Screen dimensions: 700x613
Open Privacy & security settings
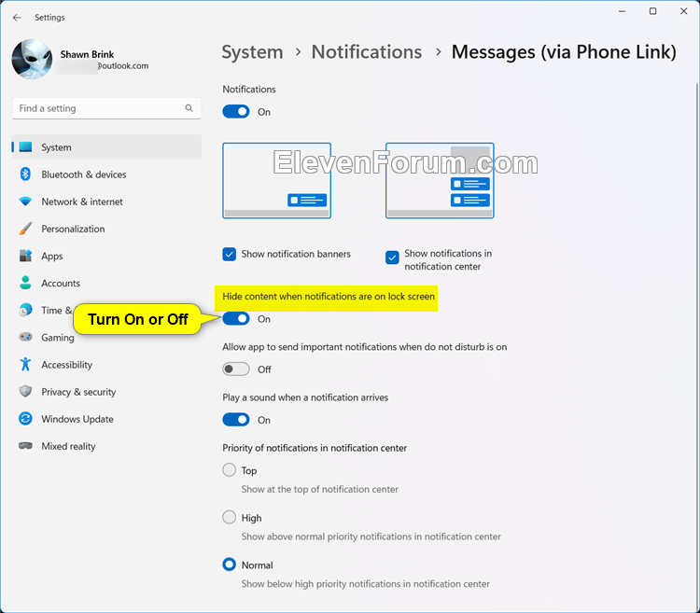[x=78, y=392]
